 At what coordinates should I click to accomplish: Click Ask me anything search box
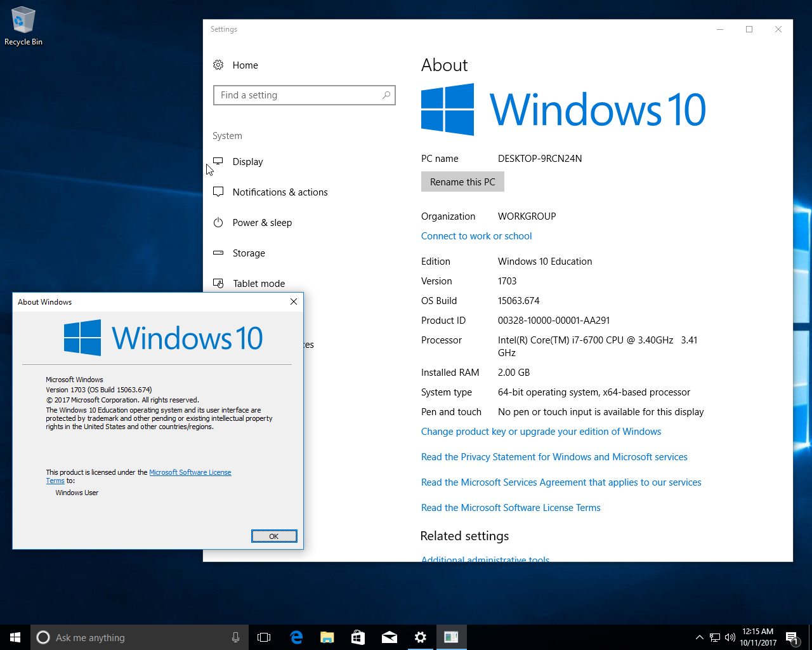(138, 637)
